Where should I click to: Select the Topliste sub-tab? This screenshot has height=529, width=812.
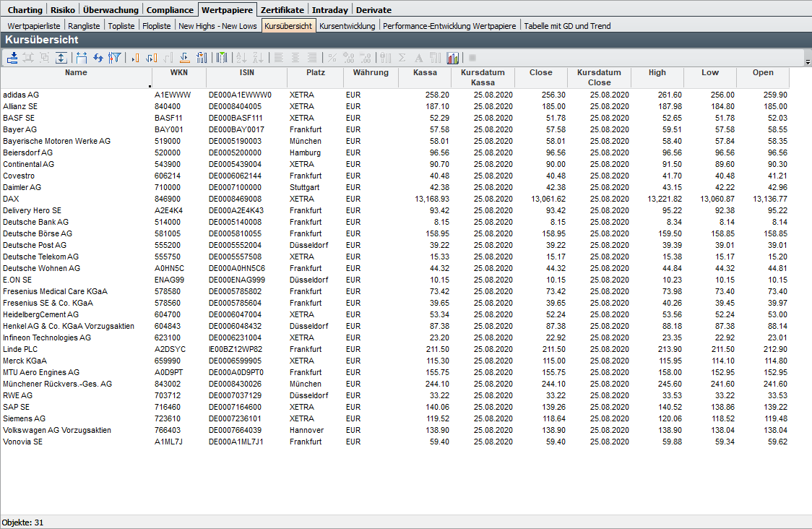point(121,26)
